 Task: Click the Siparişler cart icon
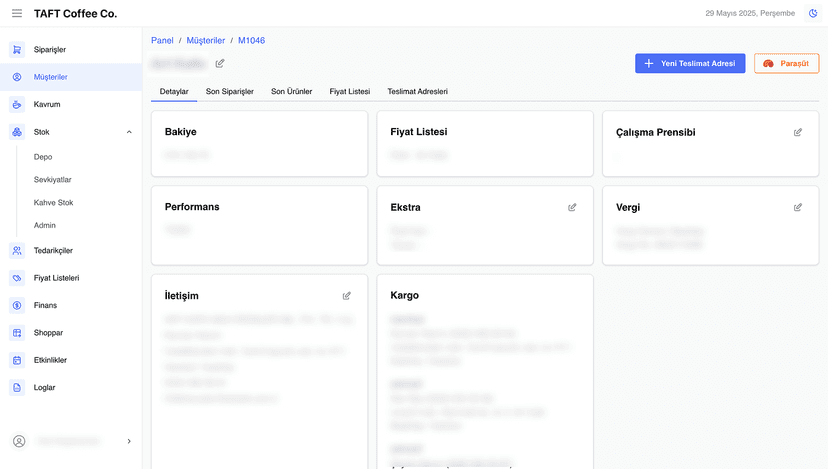17,50
